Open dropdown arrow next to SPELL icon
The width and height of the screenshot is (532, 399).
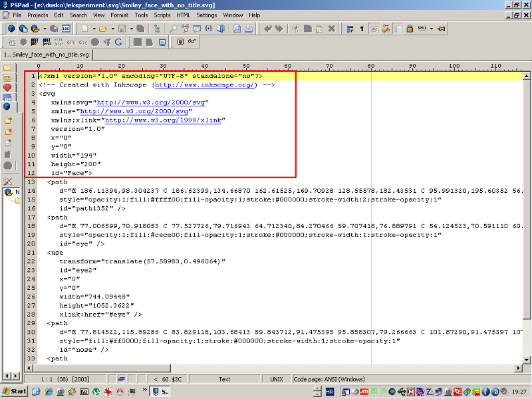point(431,29)
